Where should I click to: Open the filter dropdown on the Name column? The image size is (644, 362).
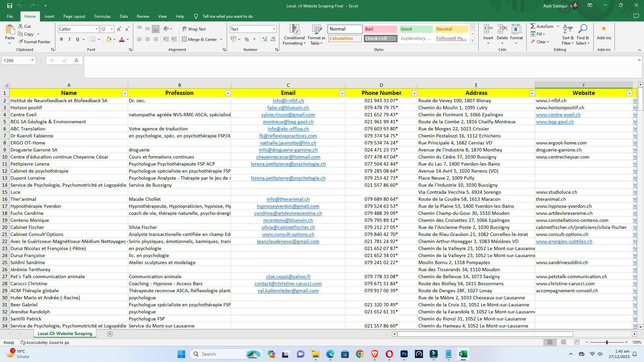pyautogui.click(x=124, y=93)
